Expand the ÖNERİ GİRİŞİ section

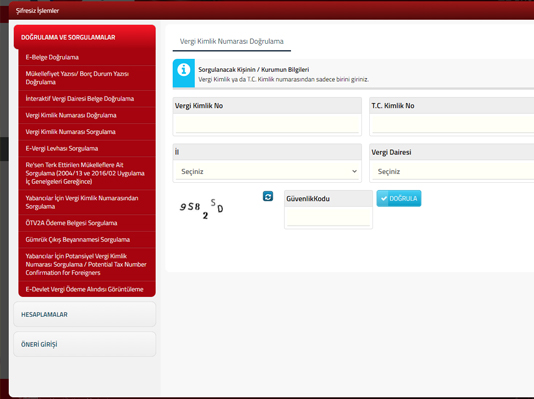[x=85, y=344]
